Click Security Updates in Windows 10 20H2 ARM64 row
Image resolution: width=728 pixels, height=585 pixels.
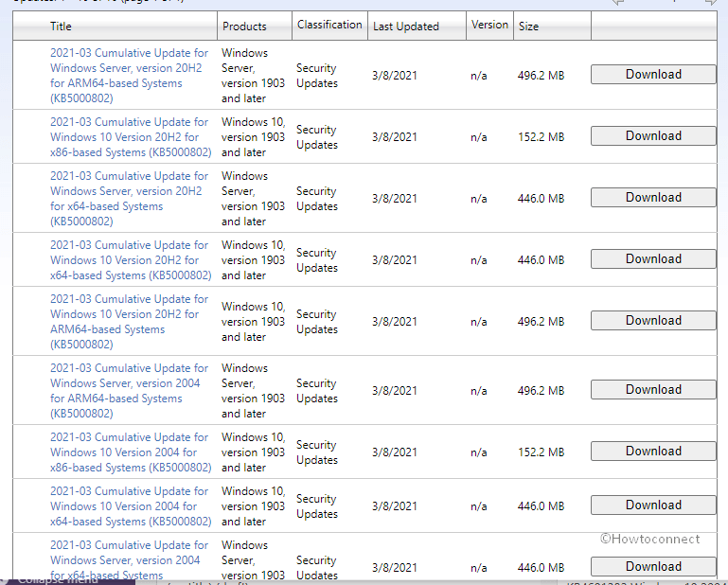coord(317,321)
